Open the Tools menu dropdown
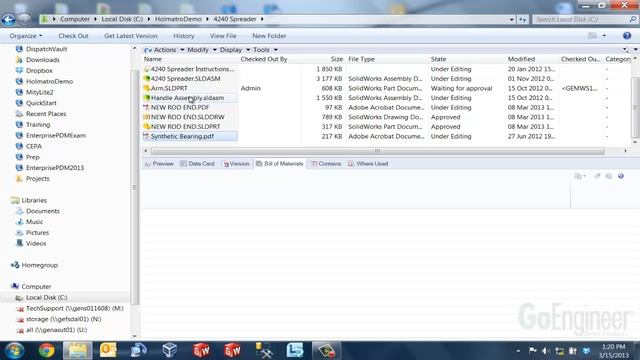The height and width of the screenshot is (360, 640). 265,50
